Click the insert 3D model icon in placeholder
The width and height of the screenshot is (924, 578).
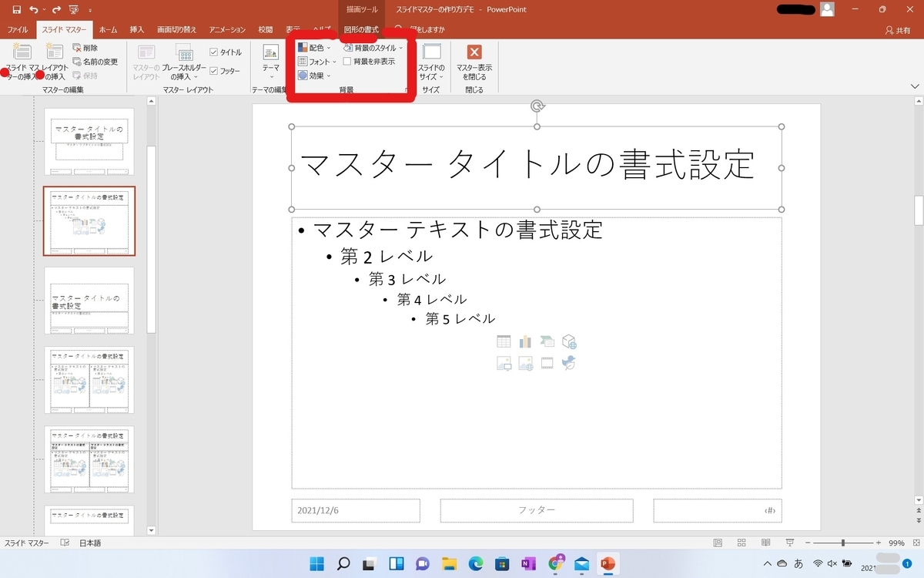pos(569,342)
